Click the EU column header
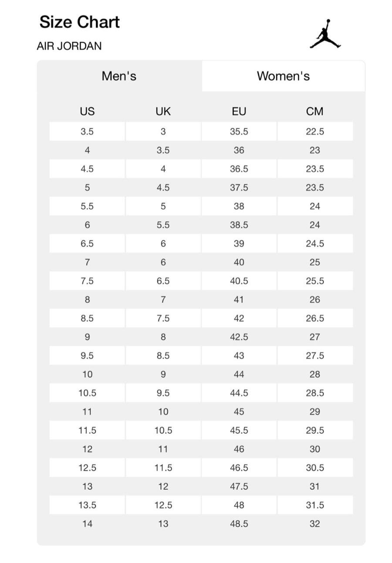The image size is (392, 563). click(239, 111)
